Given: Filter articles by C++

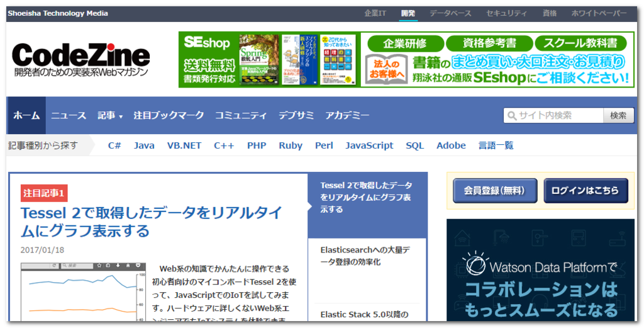Looking at the screenshot, I should tap(224, 145).
